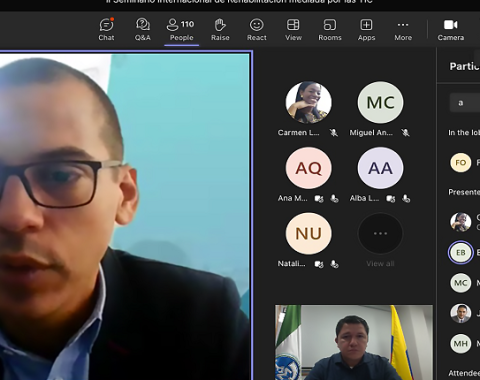Open breakout Rooms

(330, 30)
